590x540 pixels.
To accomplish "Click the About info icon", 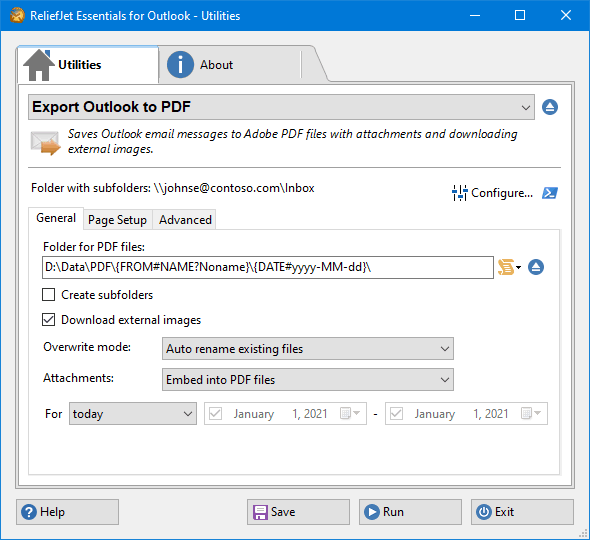I will pyautogui.click(x=180, y=65).
